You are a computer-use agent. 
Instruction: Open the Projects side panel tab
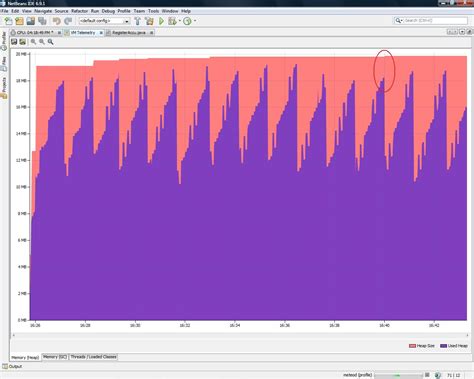click(4, 87)
